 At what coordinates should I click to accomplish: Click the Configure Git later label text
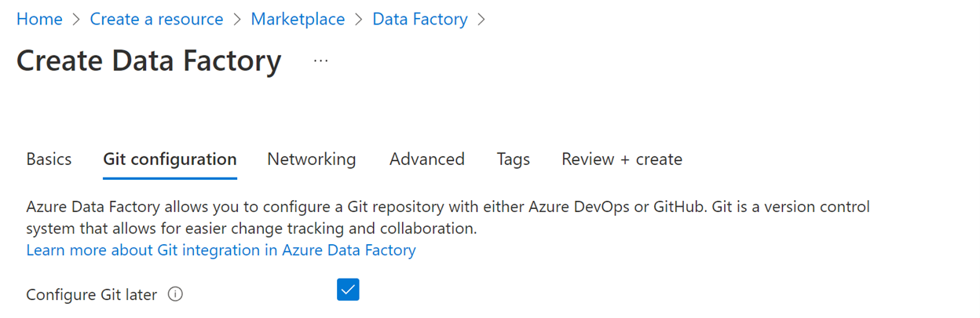click(92, 294)
